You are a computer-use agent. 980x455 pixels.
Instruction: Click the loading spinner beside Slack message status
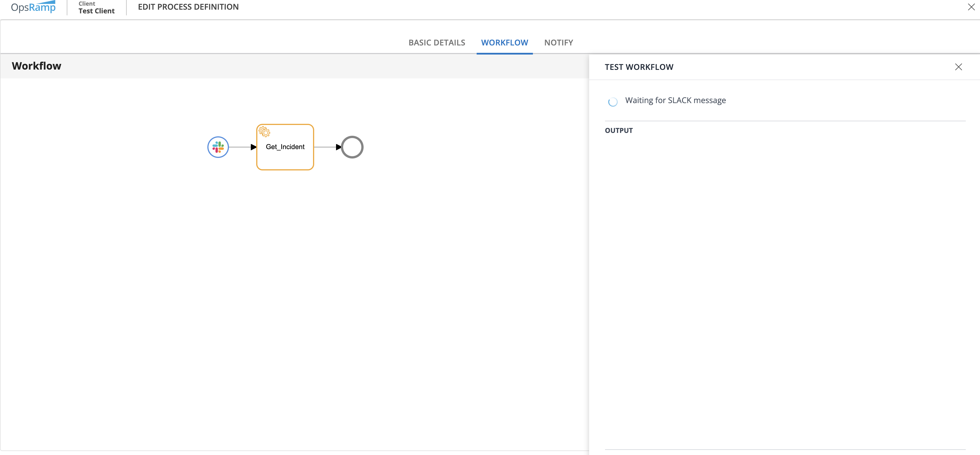click(x=612, y=102)
